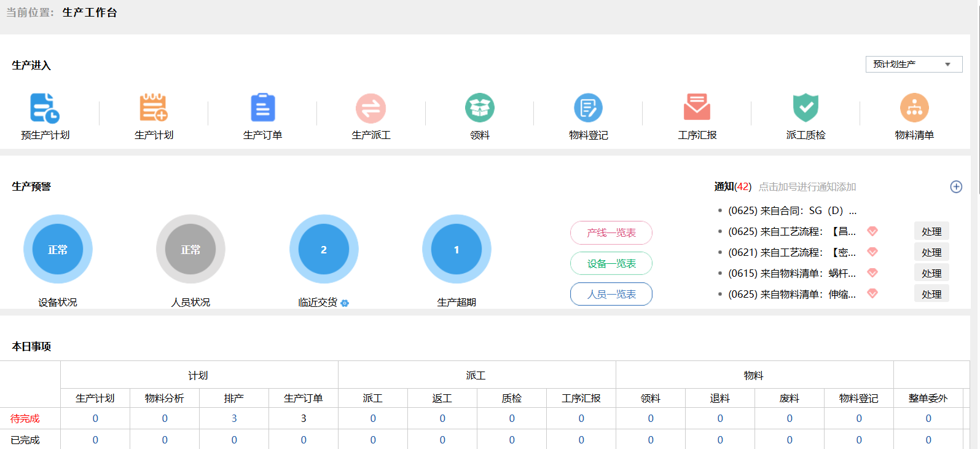
Task: Click 待完成 生产订单 value 3
Action: [304, 418]
